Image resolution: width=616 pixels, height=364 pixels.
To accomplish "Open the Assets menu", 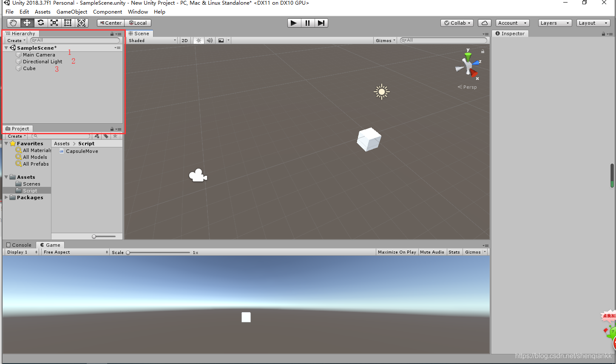I will tap(43, 12).
